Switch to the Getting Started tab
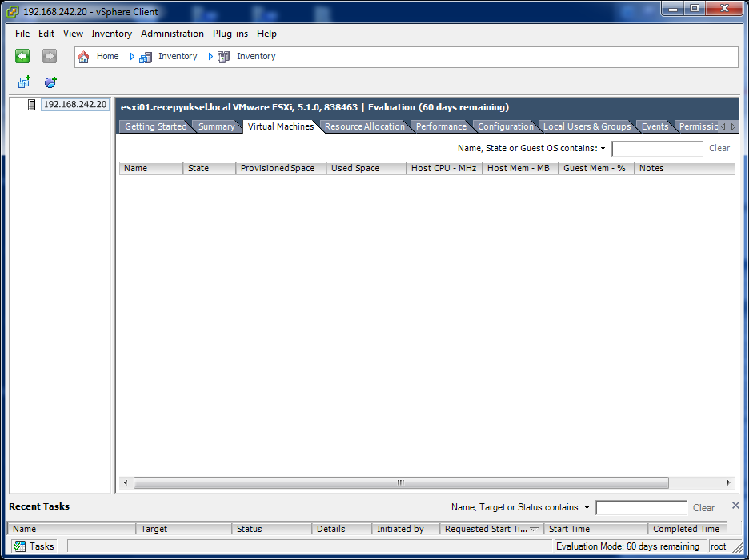 [x=156, y=126]
